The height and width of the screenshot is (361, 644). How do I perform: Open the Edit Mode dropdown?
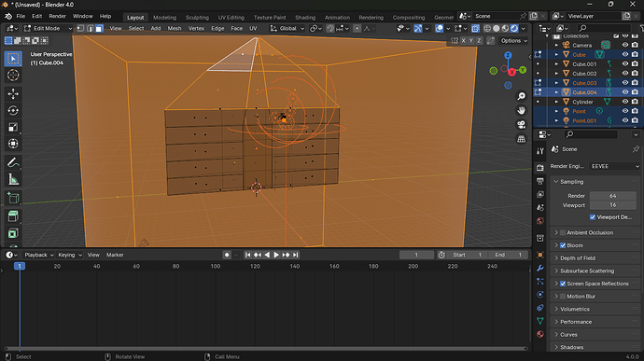48,28
